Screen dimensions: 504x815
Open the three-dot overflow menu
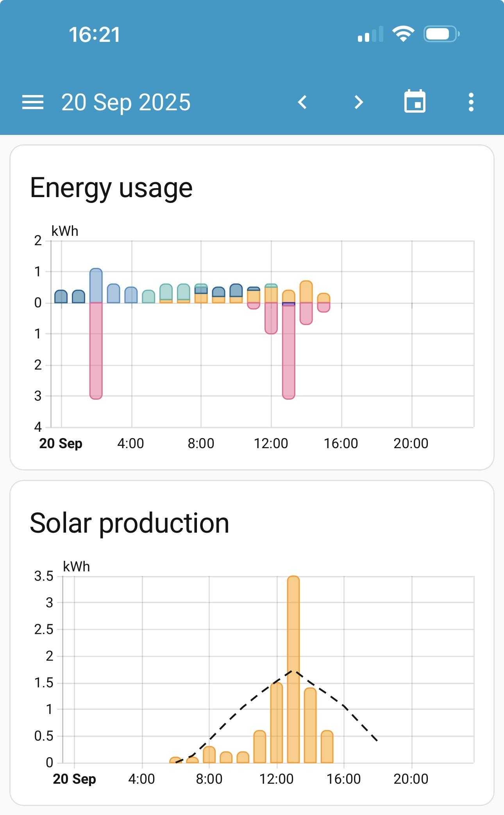click(x=471, y=102)
